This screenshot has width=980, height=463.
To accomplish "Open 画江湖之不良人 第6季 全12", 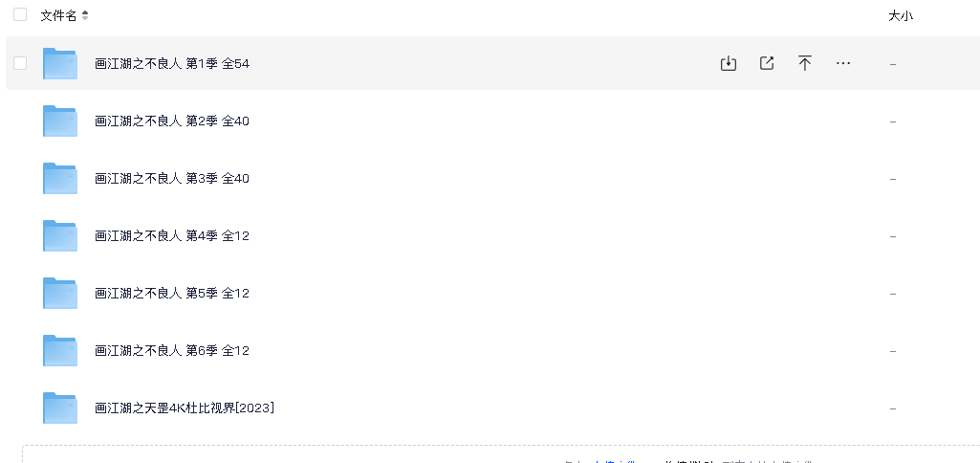I will [172, 350].
